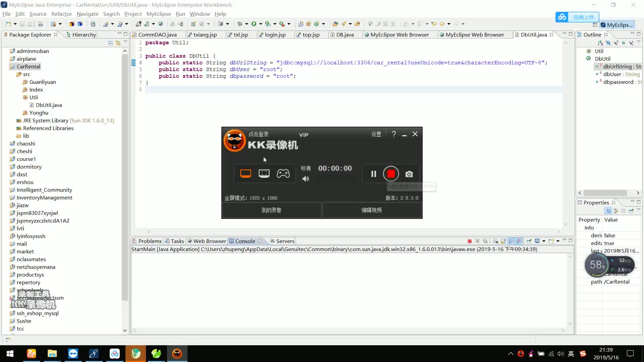This screenshot has width=644, height=362.
Task: Select region recording mode in KK recorder
Action: click(264, 174)
